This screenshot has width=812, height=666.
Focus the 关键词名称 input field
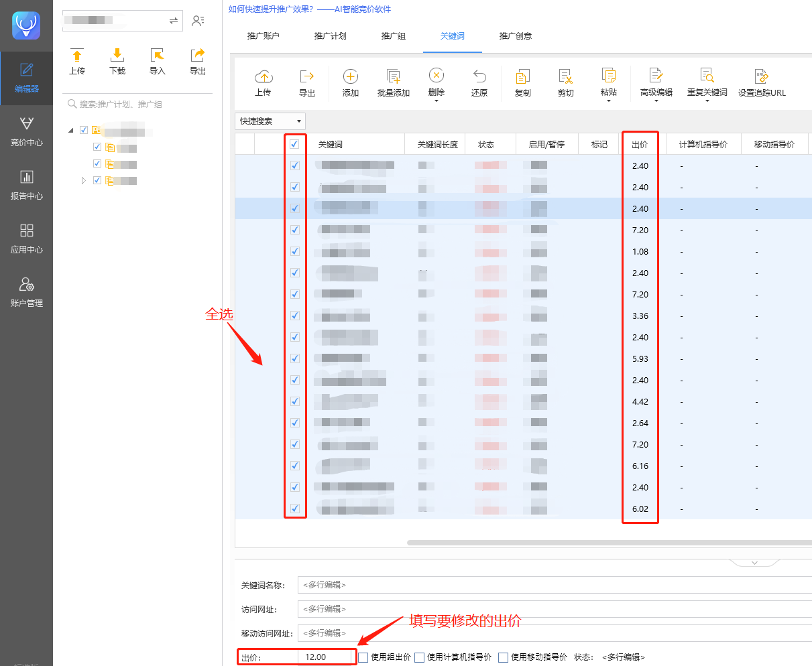(x=555, y=585)
